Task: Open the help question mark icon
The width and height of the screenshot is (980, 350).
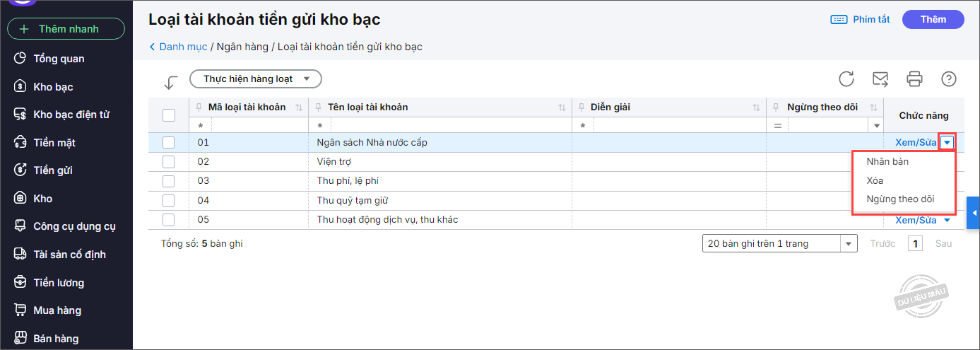Action: 949,79
